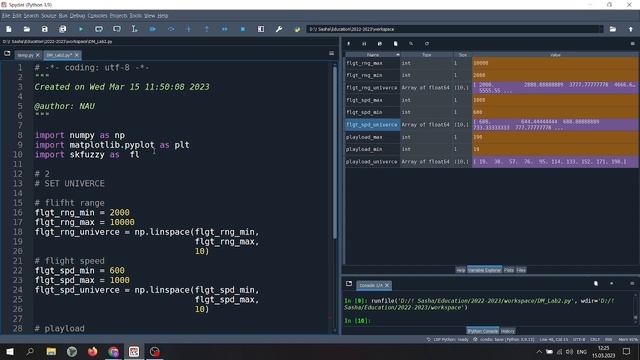
Task: Close the Console 1/A tab
Action: [387, 285]
